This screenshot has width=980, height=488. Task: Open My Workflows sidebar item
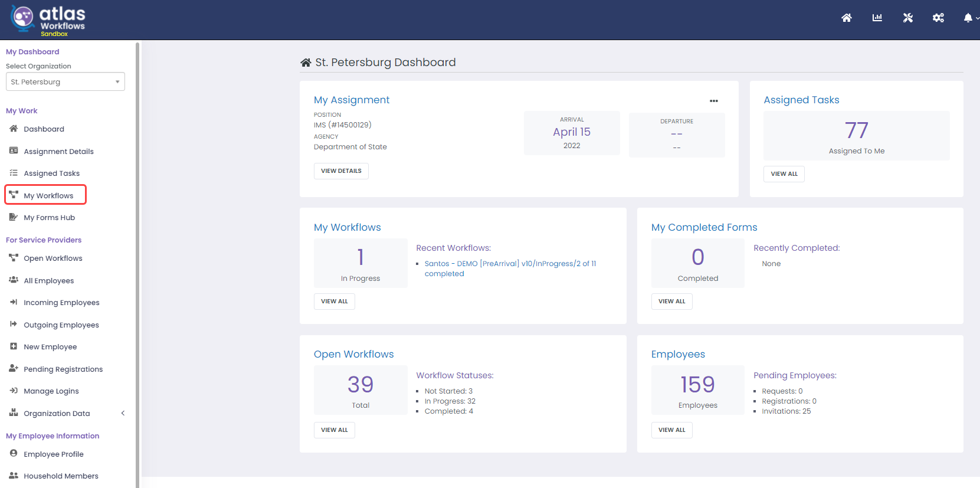pos(48,195)
